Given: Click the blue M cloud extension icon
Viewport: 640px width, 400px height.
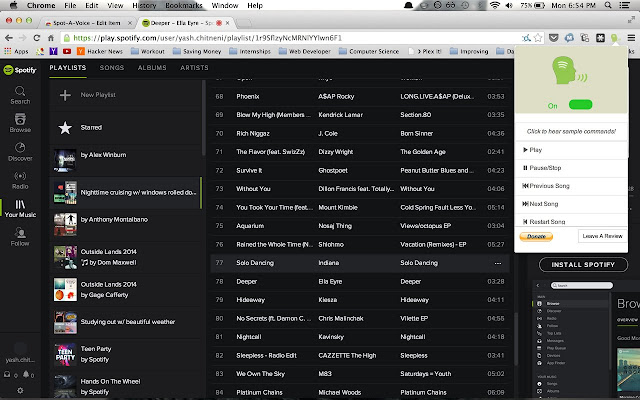Looking at the screenshot, I should 569,38.
